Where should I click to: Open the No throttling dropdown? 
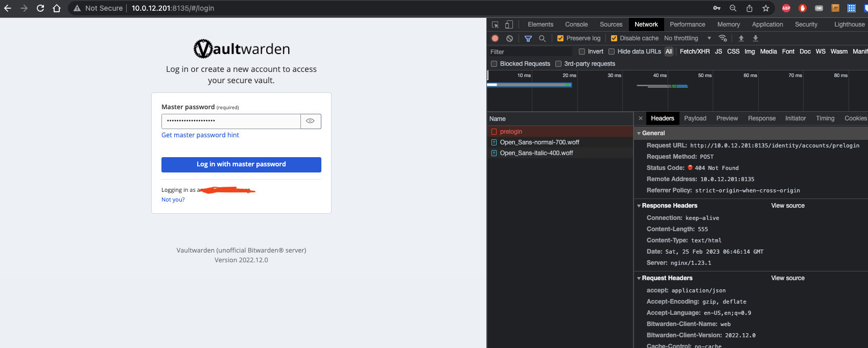[688, 38]
